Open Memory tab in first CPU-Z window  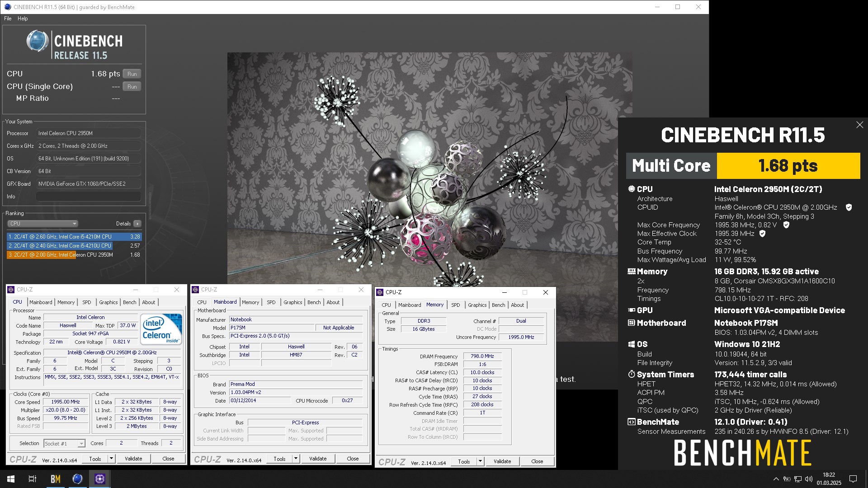pos(66,302)
